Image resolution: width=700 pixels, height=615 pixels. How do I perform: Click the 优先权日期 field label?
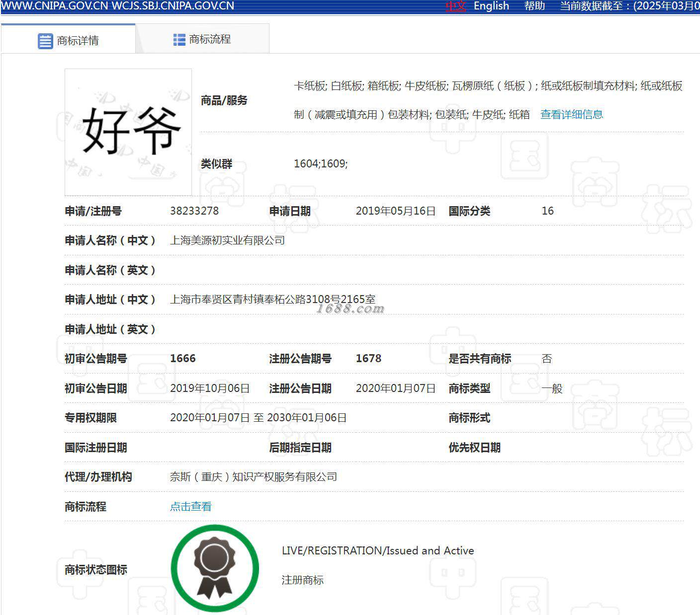tap(474, 447)
